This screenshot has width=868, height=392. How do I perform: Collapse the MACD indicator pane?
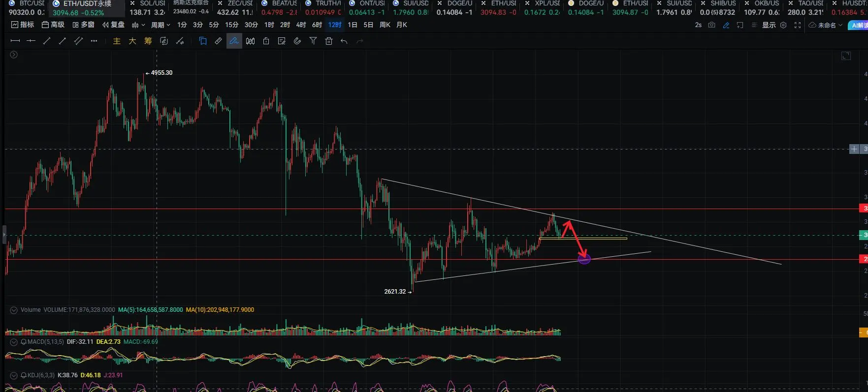[x=14, y=342]
